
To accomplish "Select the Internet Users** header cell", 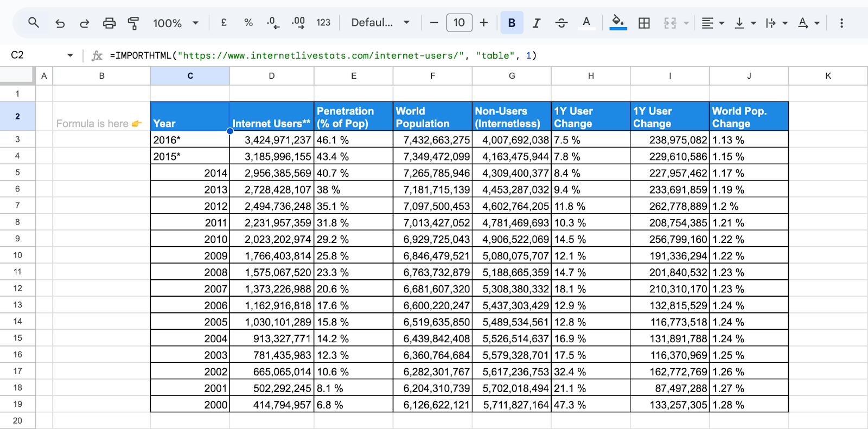I will [272, 117].
